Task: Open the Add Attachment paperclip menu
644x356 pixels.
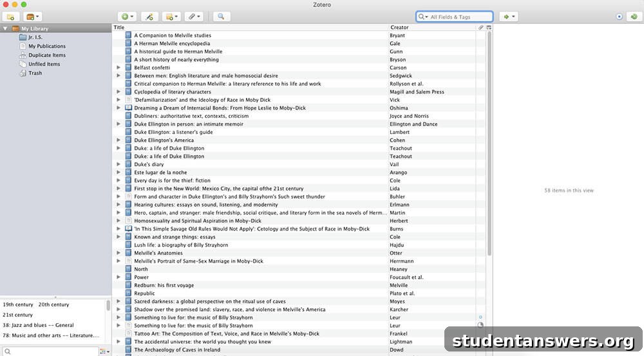Action: tap(193, 17)
